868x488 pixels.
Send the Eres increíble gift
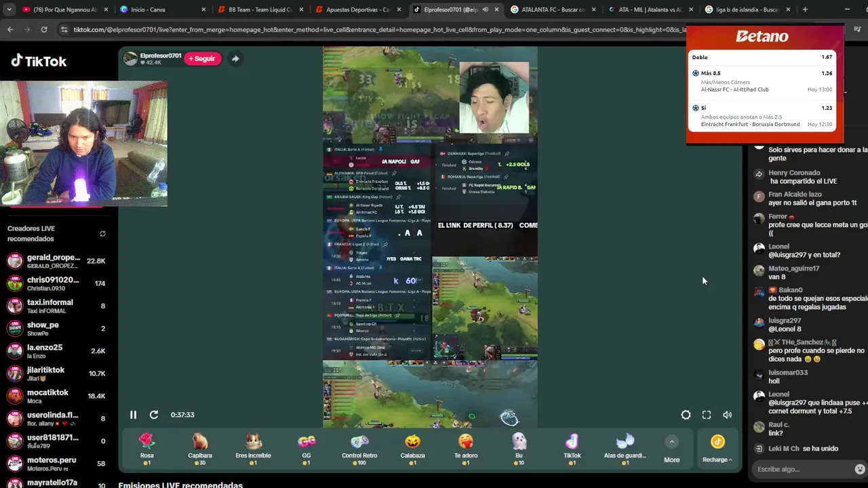click(x=253, y=449)
